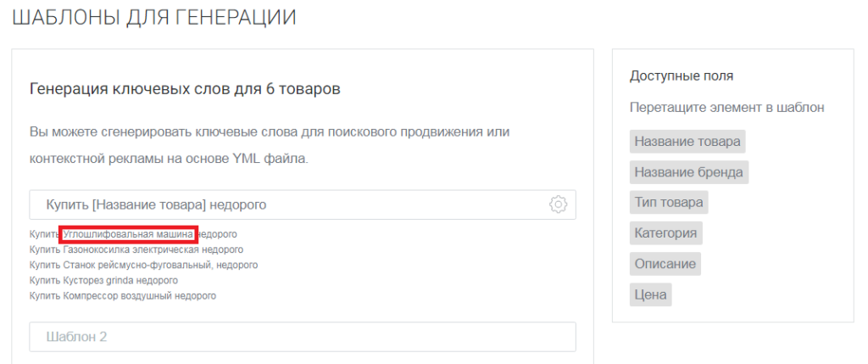The height and width of the screenshot is (364, 868).
Task: Click the 'Описание' field chip
Action: click(665, 264)
